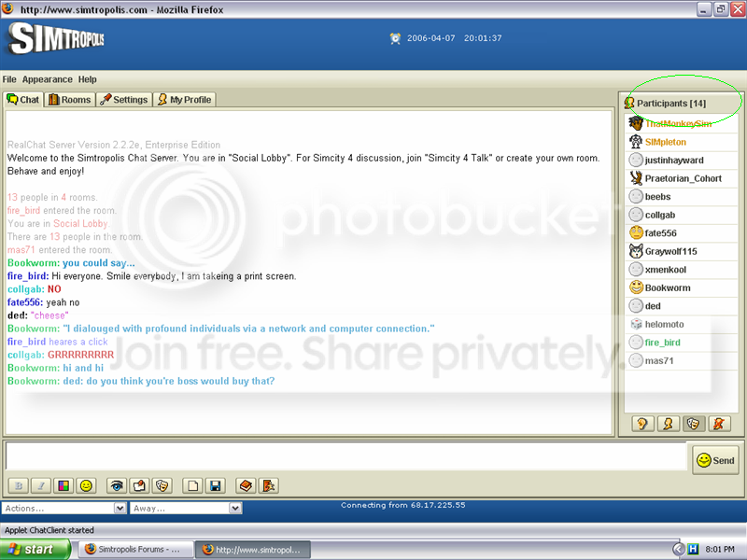Click the user profile head icon under participants
This screenshot has height=560, width=747.
point(668,424)
